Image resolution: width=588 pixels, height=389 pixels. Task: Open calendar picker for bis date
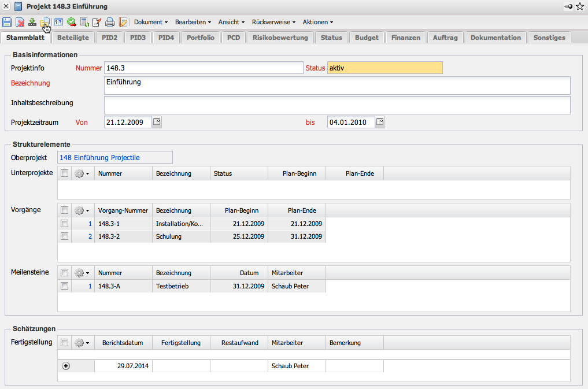tap(379, 122)
